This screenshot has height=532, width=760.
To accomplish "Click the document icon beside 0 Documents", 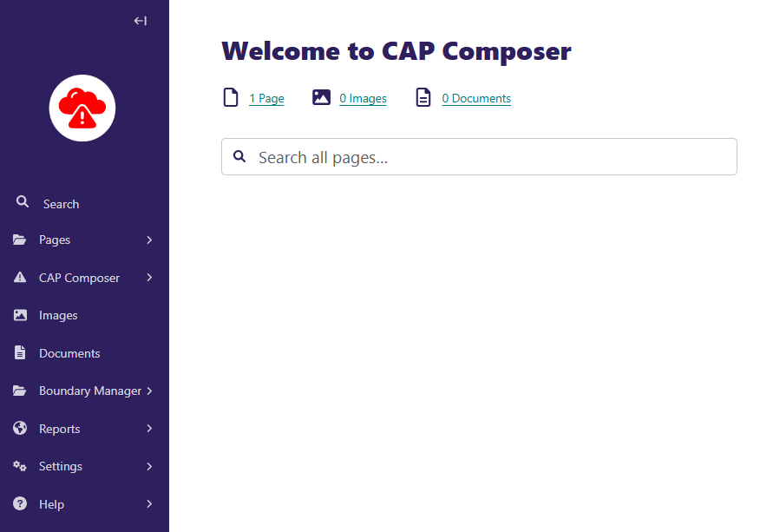I will 423,97.
